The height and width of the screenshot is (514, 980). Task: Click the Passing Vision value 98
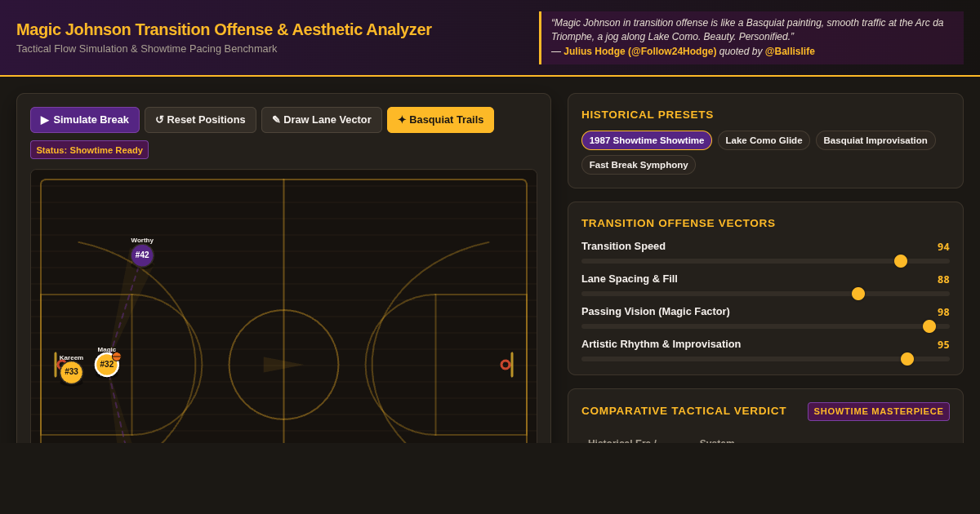(943, 312)
